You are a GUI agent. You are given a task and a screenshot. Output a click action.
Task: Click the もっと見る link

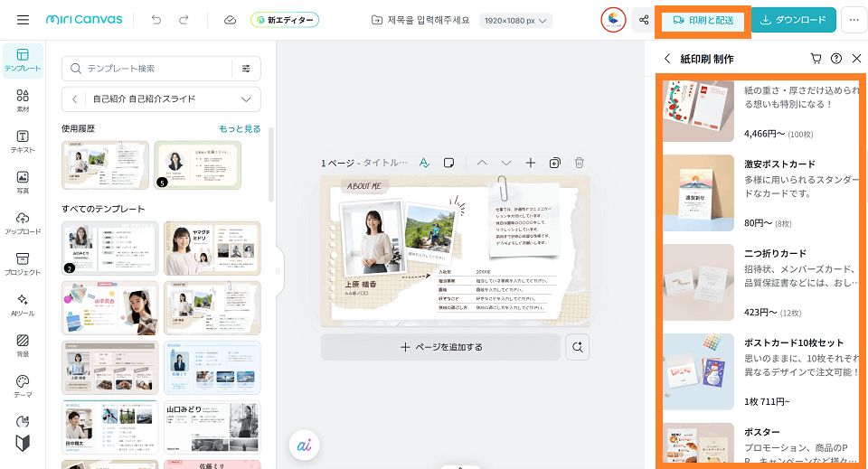240,129
